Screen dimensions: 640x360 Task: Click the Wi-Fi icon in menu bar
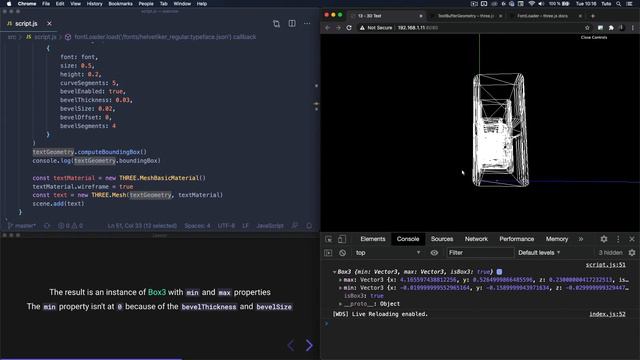tap(531, 4)
